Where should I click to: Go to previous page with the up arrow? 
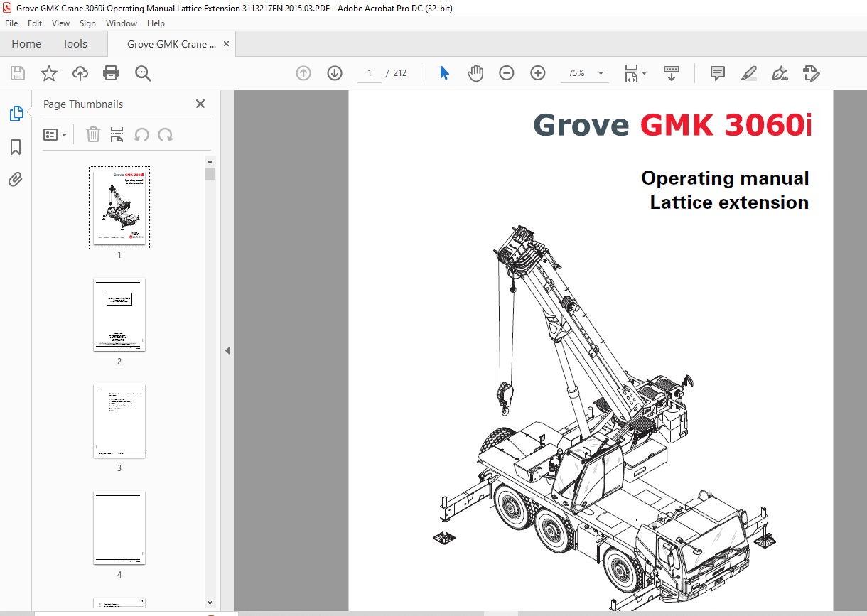(x=303, y=73)
